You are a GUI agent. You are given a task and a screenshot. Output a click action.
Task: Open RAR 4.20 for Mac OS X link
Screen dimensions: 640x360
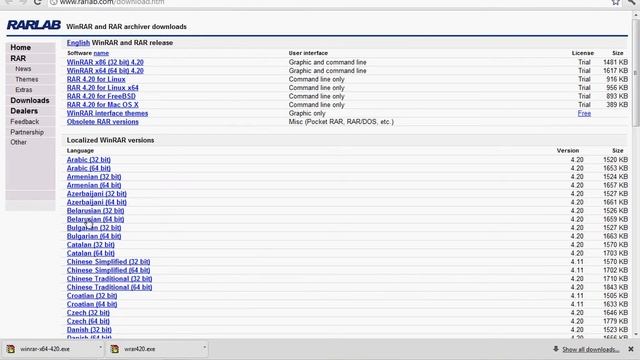coord(102,105)
